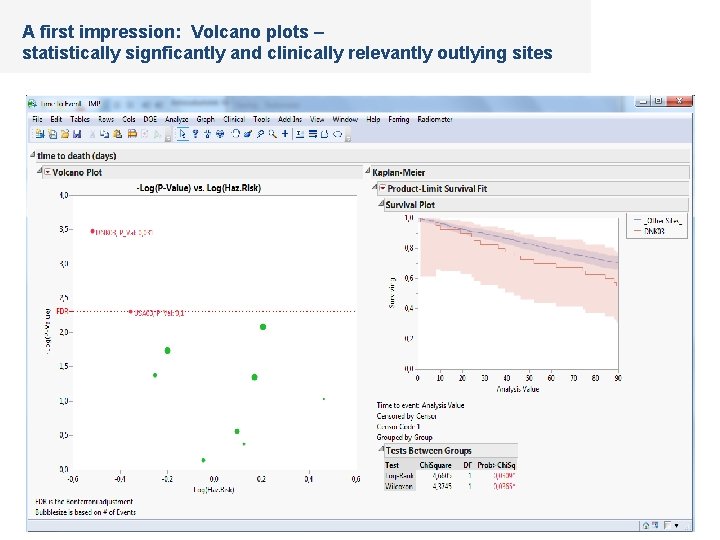This screenshot has height=540, width=720.
Task: Open the File menu
Action: pyautogui.click(x=37, y=119)
